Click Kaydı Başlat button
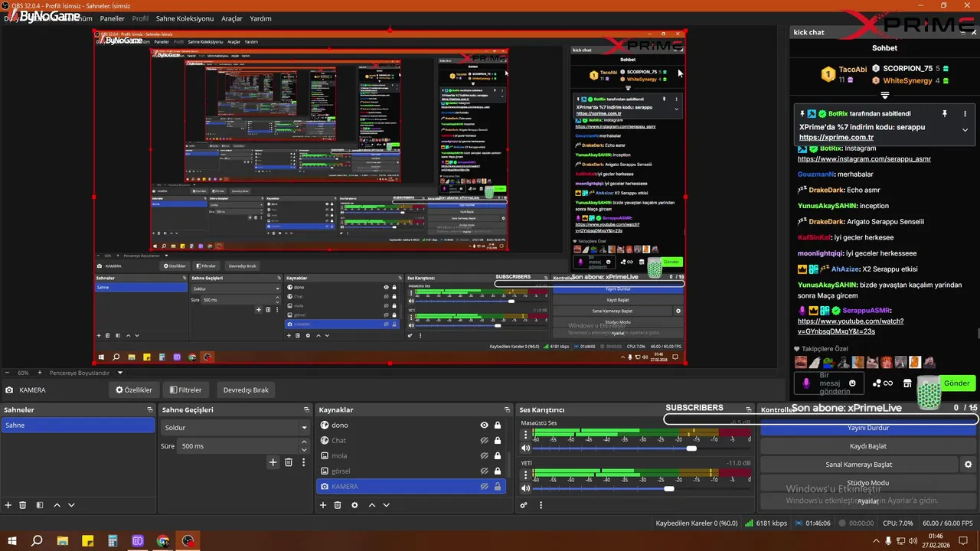980x551 pixels. [868, 446]
